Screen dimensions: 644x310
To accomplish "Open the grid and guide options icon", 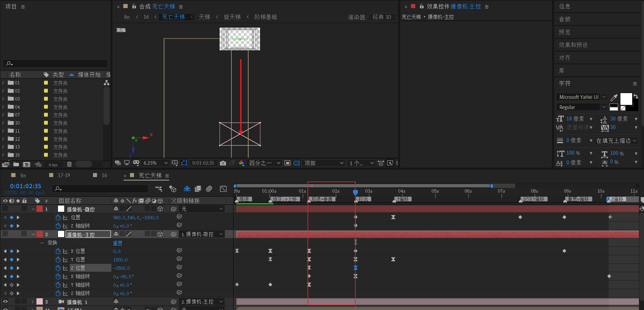I will pos(175,163).
